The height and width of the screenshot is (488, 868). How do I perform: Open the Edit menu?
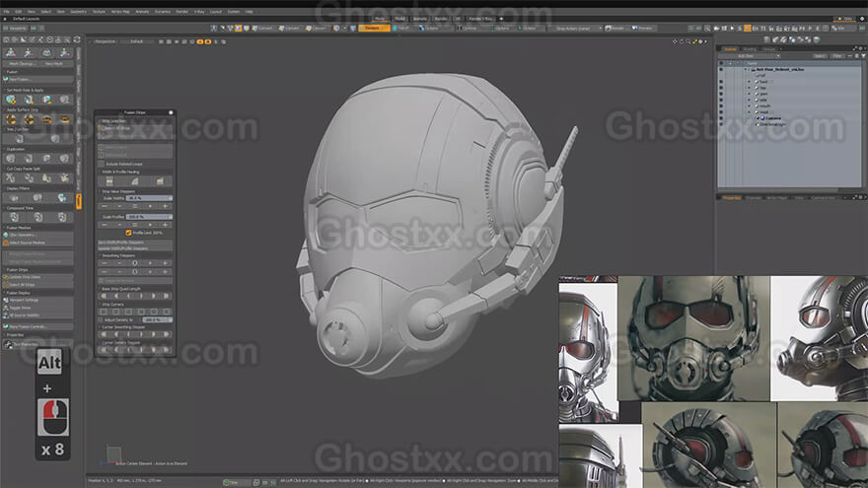(19, 11)
